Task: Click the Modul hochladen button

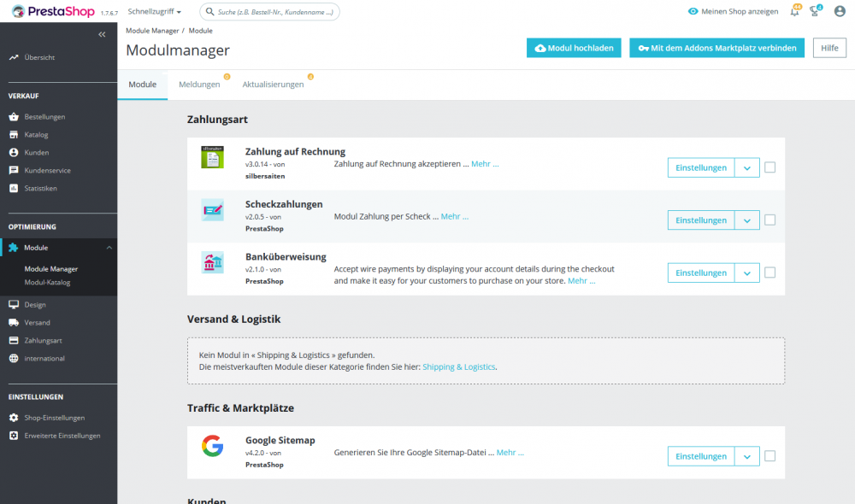Action: click(574, 48)
